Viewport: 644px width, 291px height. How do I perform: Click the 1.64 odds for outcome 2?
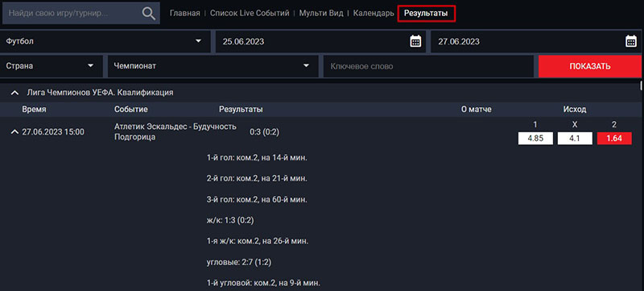click(x=614, y=139)
